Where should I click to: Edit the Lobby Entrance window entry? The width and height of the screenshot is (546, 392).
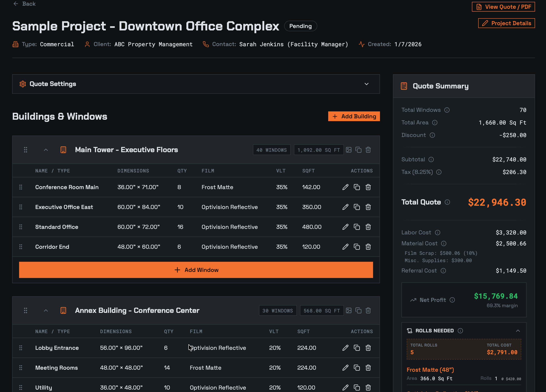(x=345, y=348)
